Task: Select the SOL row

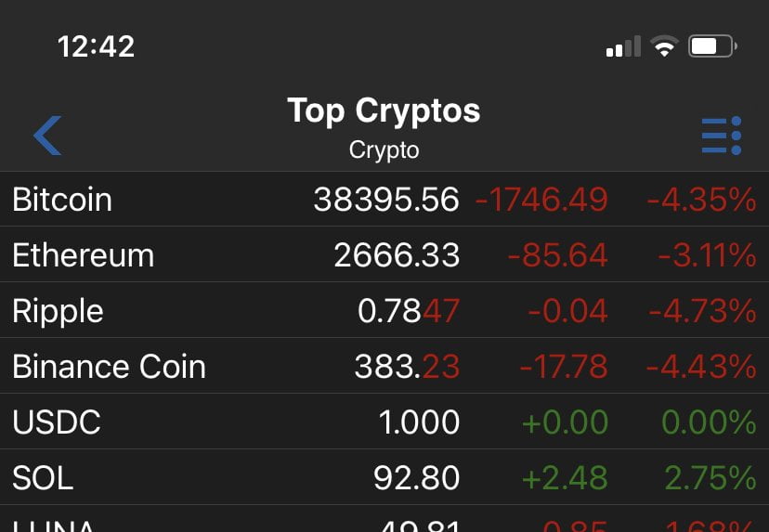Action: pos(43,478)
